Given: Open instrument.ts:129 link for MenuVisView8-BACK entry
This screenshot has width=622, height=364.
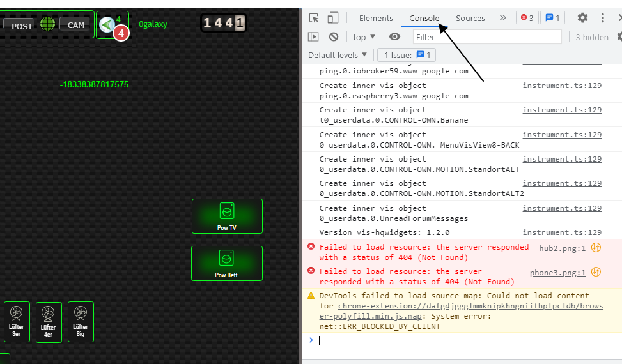Looking at the screenshot, I should coord(562,135).
